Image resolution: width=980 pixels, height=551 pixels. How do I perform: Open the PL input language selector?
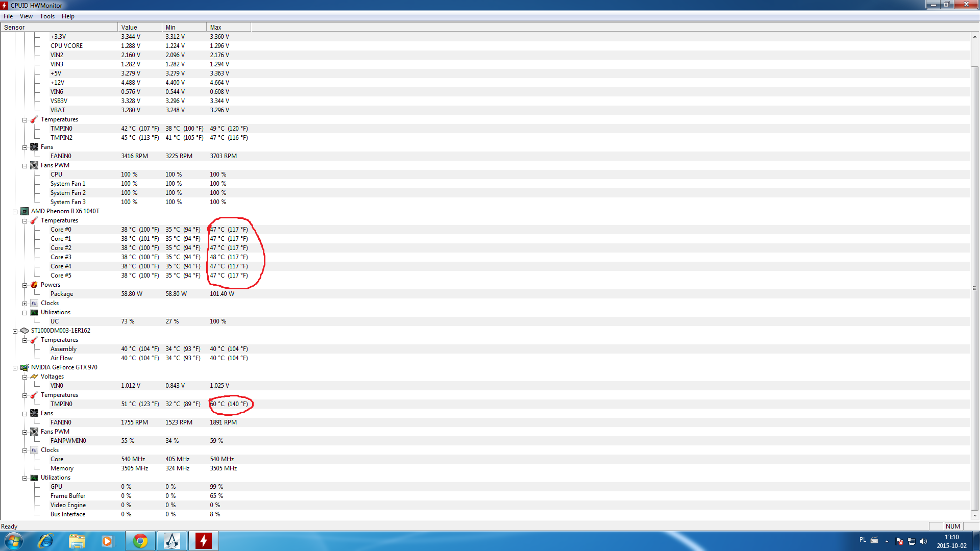863,540
